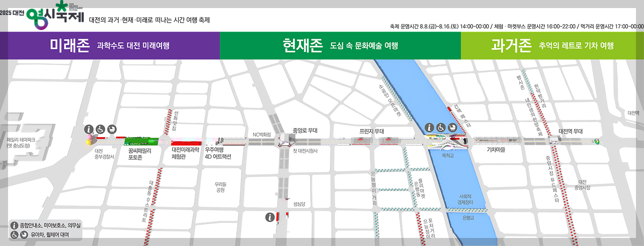Click info icon near 대전 중부경찰서

pos(89,129)
